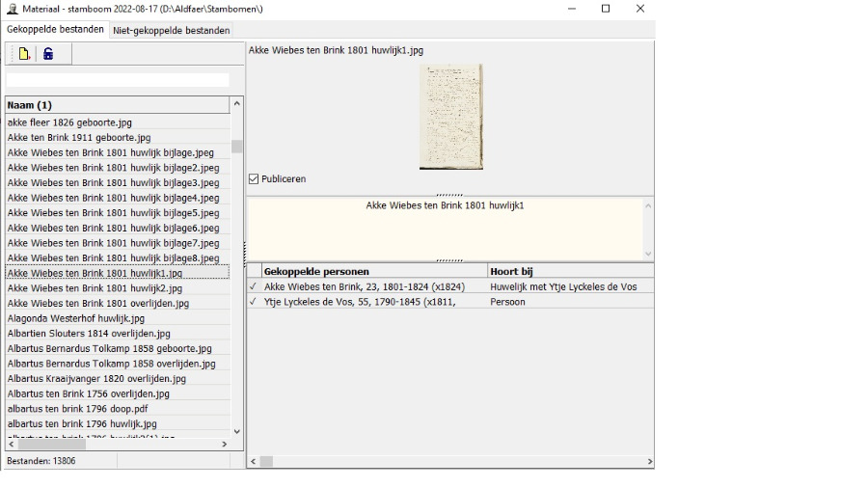Click description box scroll-down arrow
This screenshot has width=868, height=488.
pyautogui.click(x=647, y=254)
